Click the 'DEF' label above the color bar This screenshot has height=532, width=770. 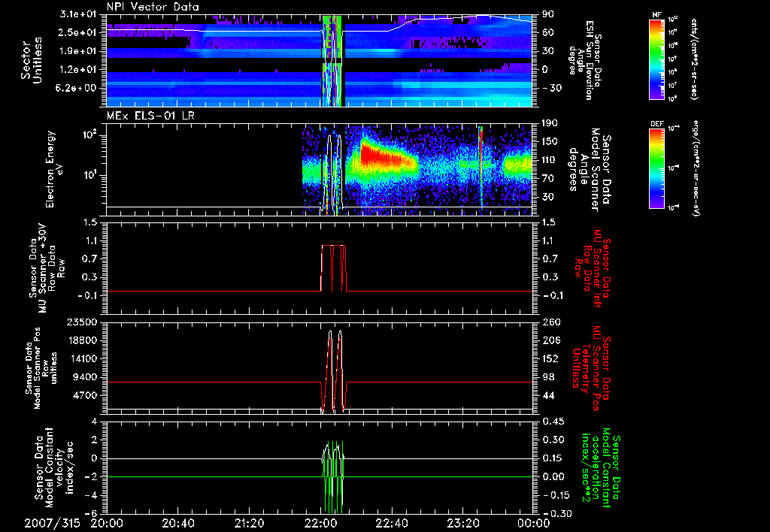coord(657,124)
